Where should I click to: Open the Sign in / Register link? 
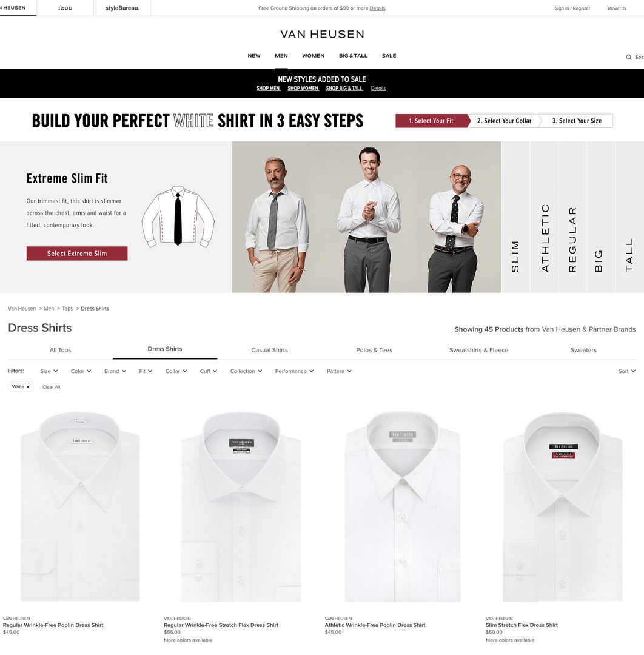click(x=572, y=8)
